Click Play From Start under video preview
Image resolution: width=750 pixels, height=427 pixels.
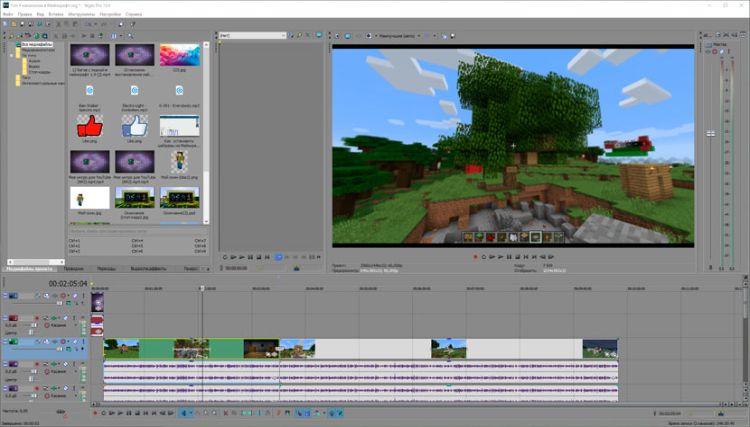(492, 257)
